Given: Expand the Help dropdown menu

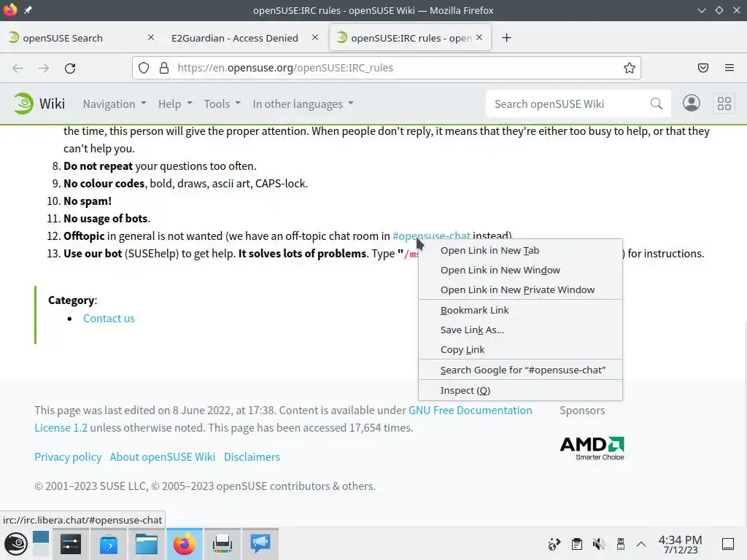Looking at the screenshot, I should pos(175,104).
